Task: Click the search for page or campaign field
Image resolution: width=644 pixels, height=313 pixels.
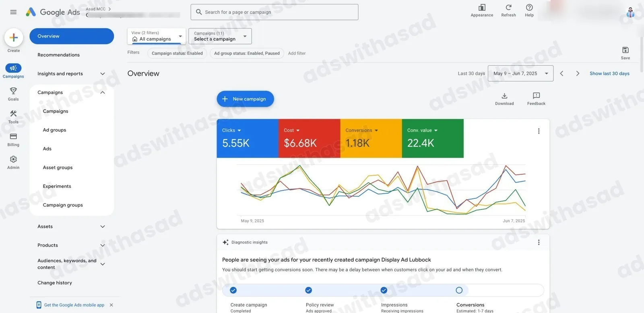Action: pos(275,12)
